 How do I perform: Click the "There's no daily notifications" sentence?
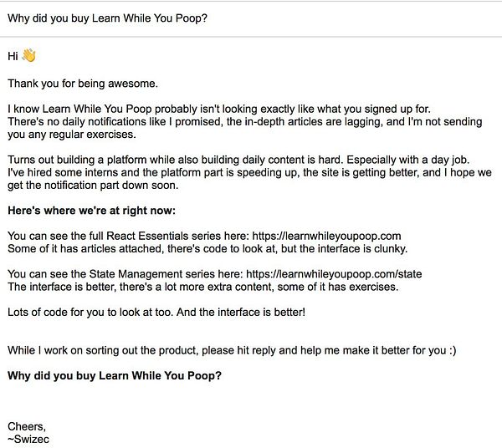[234, 122]
